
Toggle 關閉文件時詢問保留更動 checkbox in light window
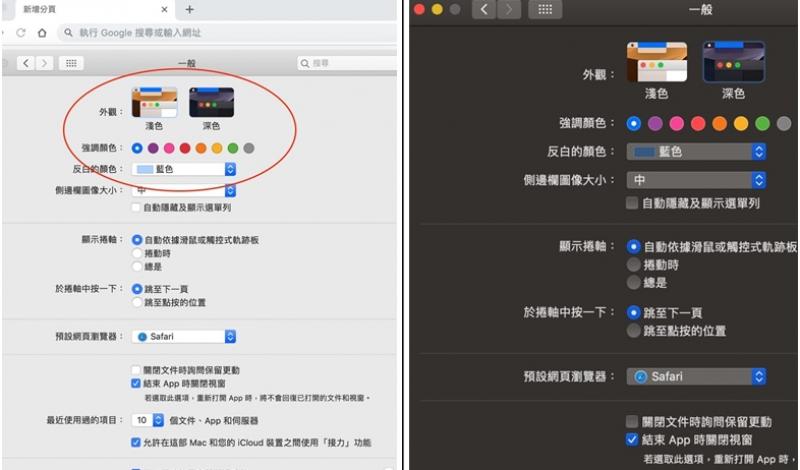pyautogui.click(x=137, y=370)
